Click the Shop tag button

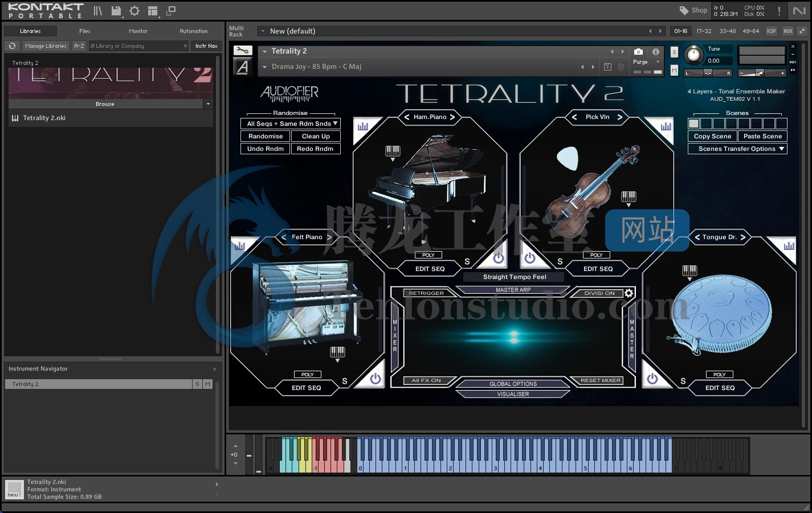click(693, 10)
